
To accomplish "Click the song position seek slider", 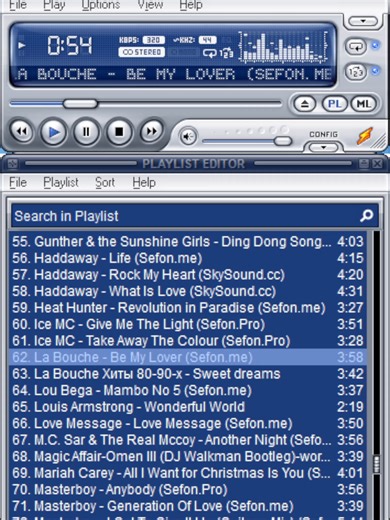I will tap(145, 104).
